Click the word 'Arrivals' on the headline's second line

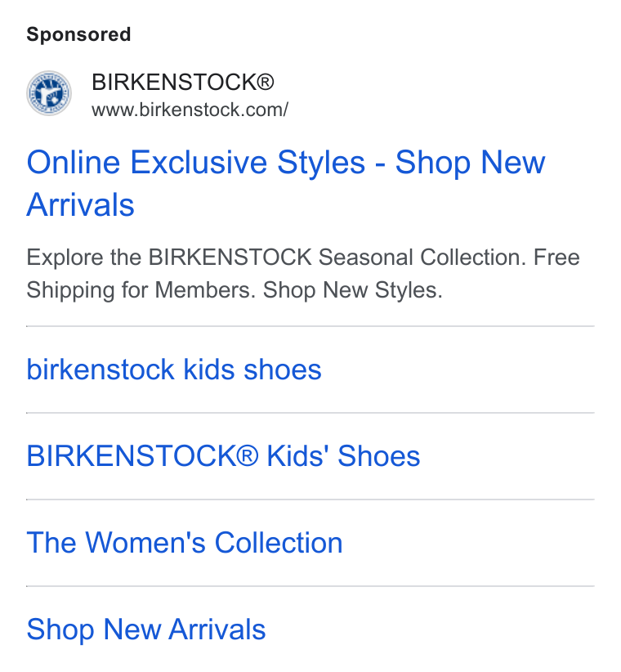pos(81,205)
